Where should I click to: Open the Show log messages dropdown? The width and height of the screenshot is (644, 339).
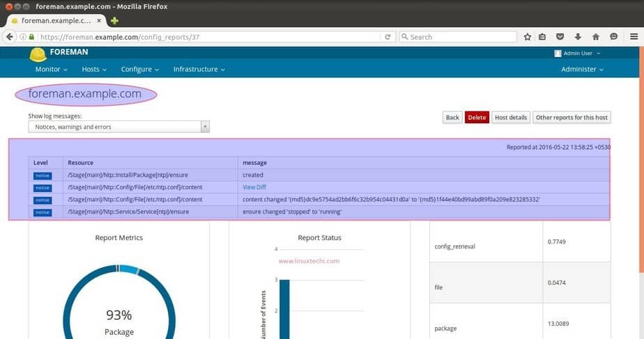[x=118, y=127]
